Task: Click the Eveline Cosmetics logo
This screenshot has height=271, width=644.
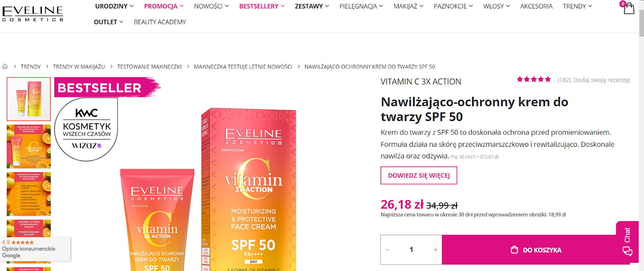Action: [x=33, y=14]
